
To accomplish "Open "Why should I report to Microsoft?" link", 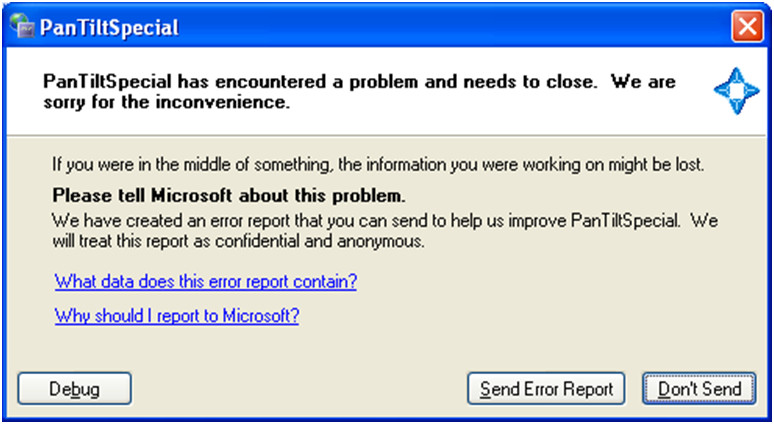I will coord(177,317).
